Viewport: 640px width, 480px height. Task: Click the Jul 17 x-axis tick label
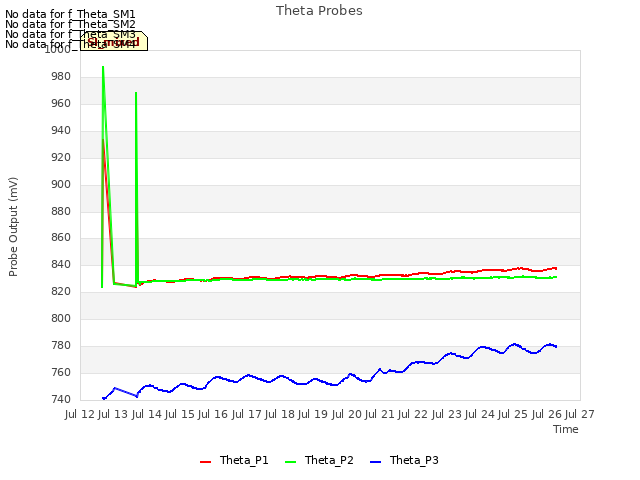tap(247, 414)
